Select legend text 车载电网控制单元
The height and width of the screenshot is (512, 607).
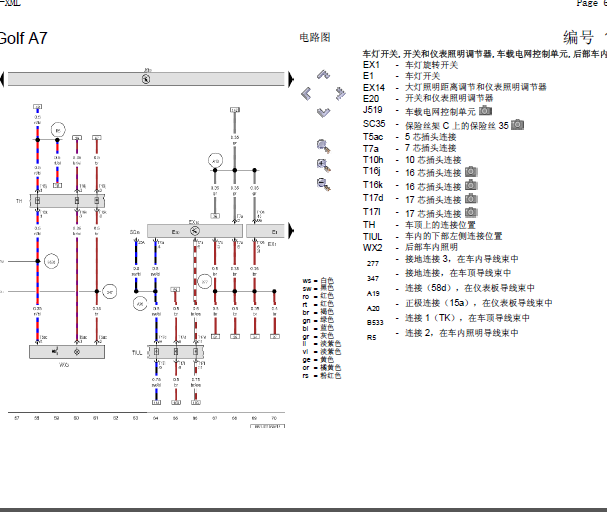440,112
